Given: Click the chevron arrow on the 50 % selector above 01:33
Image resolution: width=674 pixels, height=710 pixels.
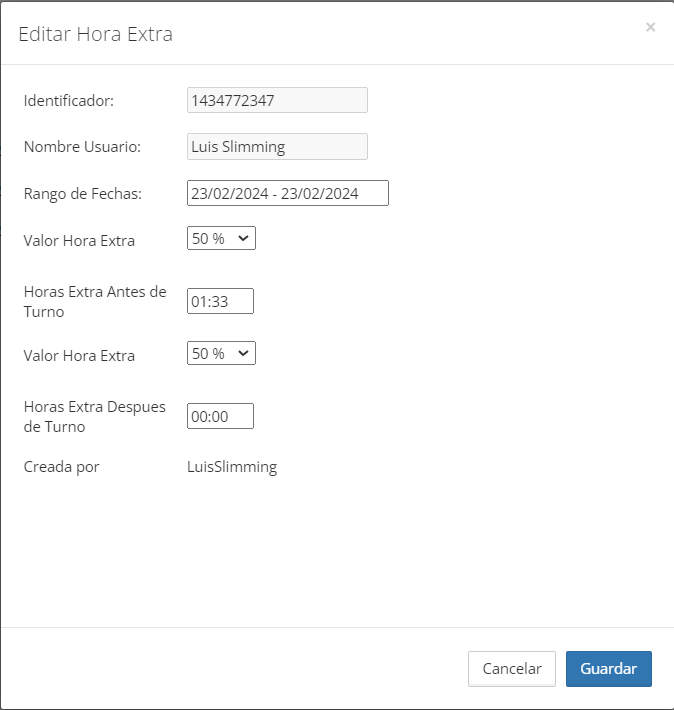Looking at the screenshot, I should [x=244, y=239].
